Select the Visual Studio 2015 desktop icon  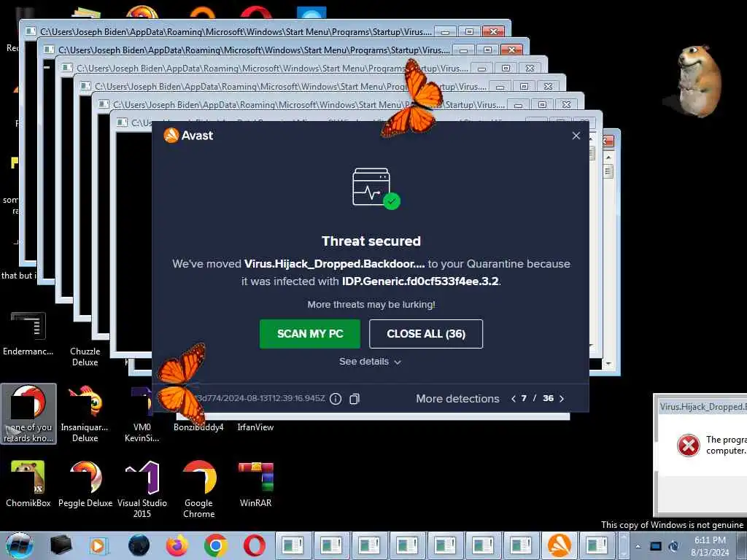142,489
